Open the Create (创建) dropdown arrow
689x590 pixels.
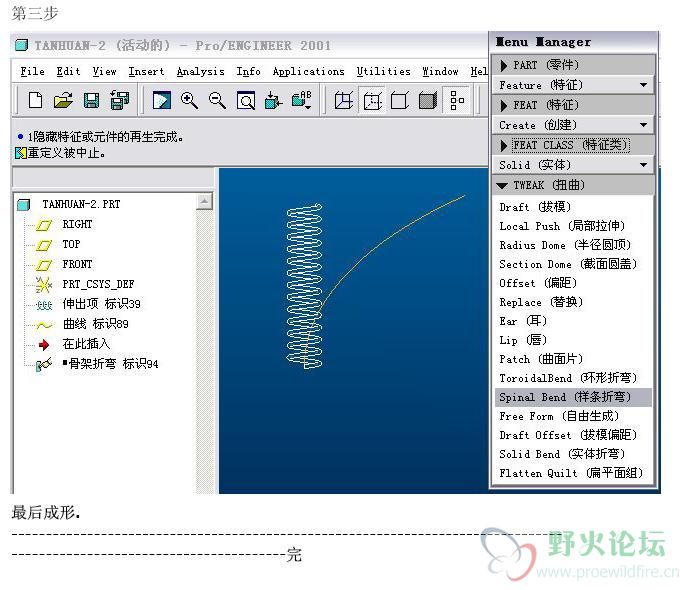tap(643, 125)
